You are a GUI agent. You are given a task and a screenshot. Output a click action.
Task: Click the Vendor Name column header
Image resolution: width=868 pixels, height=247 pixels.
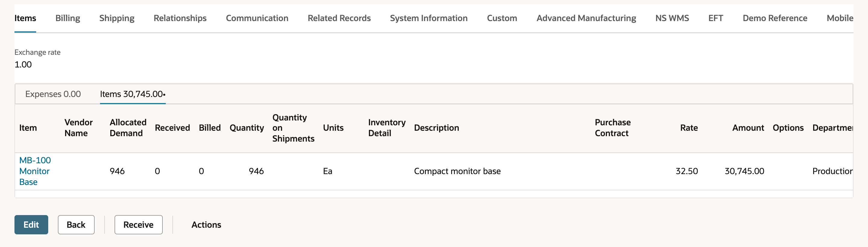coord(78,128)
